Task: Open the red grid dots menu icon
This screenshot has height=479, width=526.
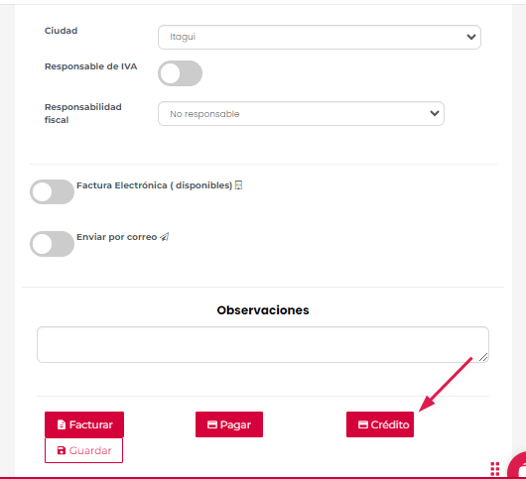Action: (495, 469)
